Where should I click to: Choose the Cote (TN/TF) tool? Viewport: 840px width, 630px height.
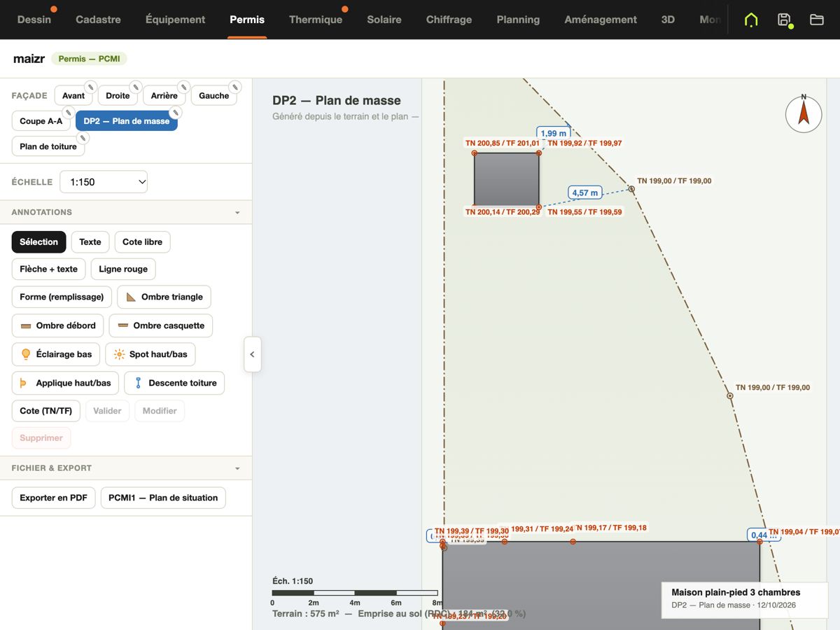coord(46,411)
